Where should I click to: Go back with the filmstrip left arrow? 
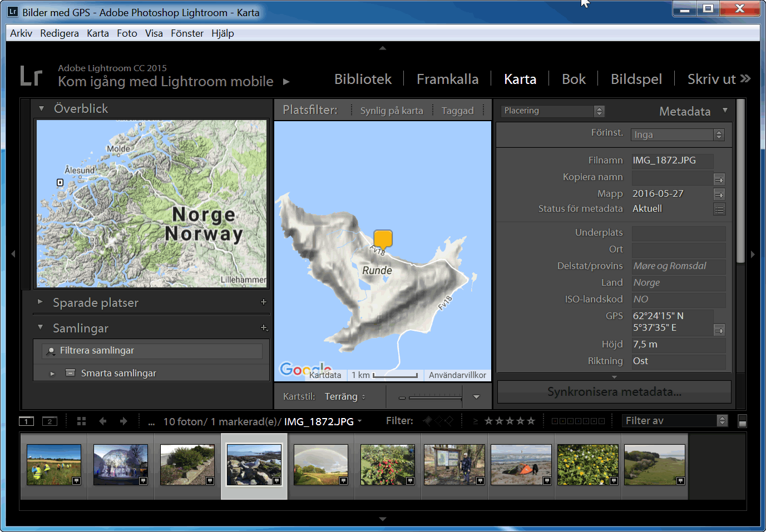pyautogui.click(x=103, y=421)
